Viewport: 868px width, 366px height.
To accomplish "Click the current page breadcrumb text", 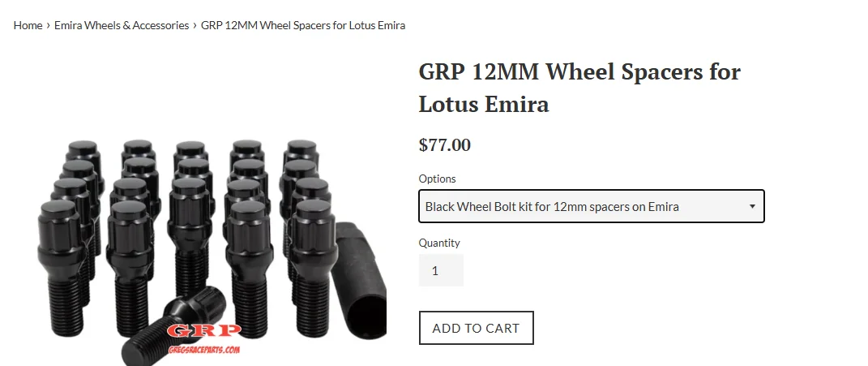I will 303,25.
